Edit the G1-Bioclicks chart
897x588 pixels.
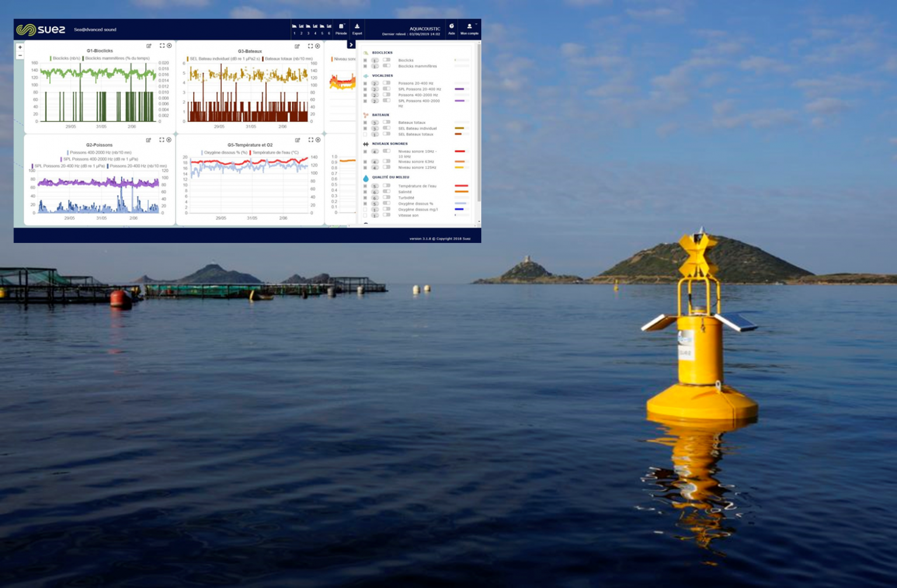click(x=149, y=46)
